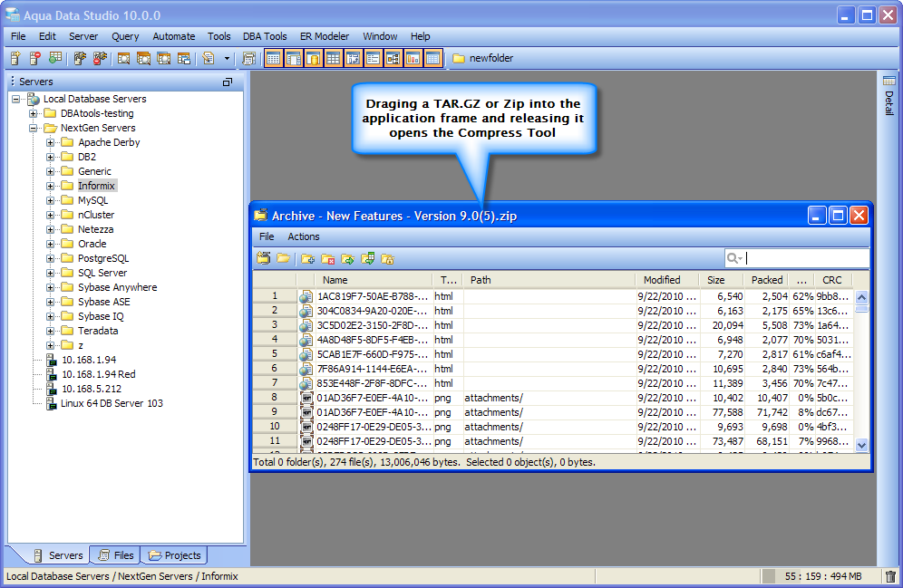Switch to the Files tab

point(116,555)
